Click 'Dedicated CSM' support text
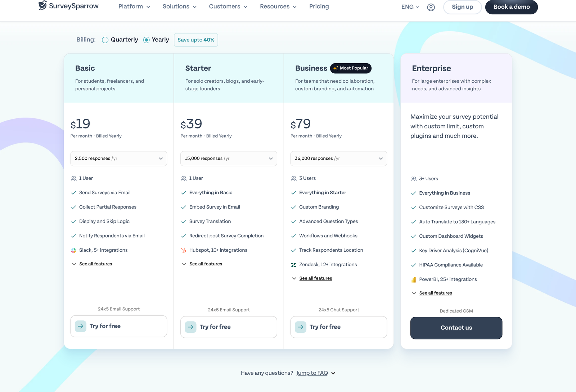This screenshot has height=392, width=576. pos(456,311)
